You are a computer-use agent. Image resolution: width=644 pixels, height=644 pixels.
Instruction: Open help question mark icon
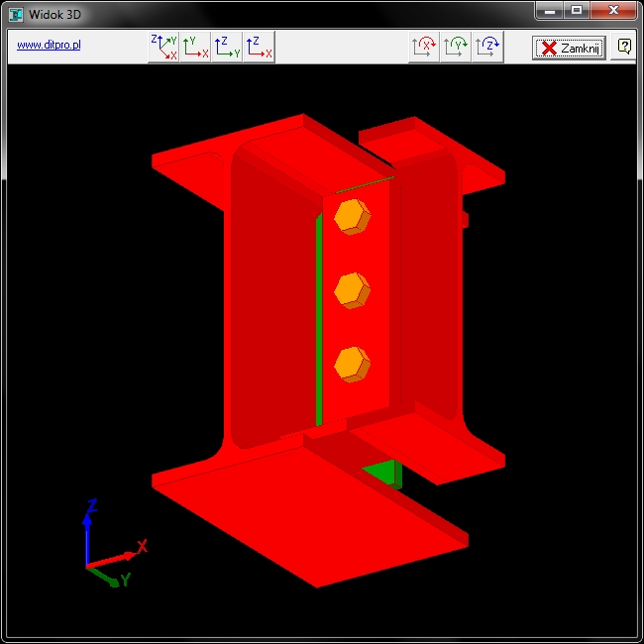[x=624, y=47]
